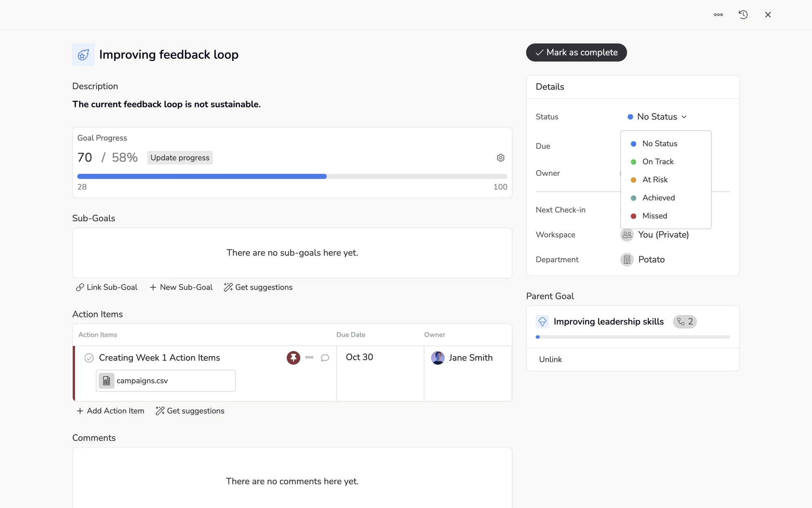Choose At Risk from status list
Image resolution: width=812 pixels, height=508 pixels.
pyautogui.click(x=655, y=180)
